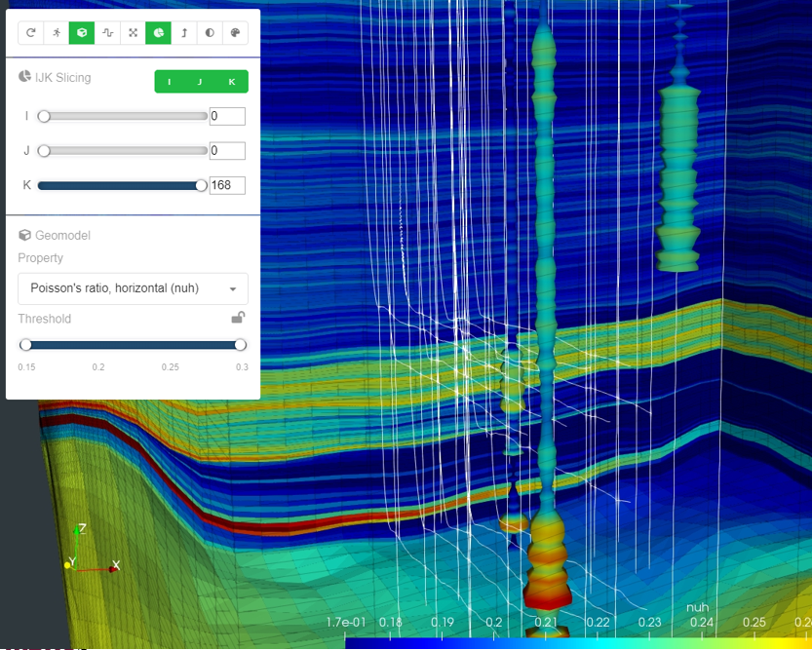Click the right Threshold slider handle
This screenshot has height=650, width=812.
[x=241, y=345]
